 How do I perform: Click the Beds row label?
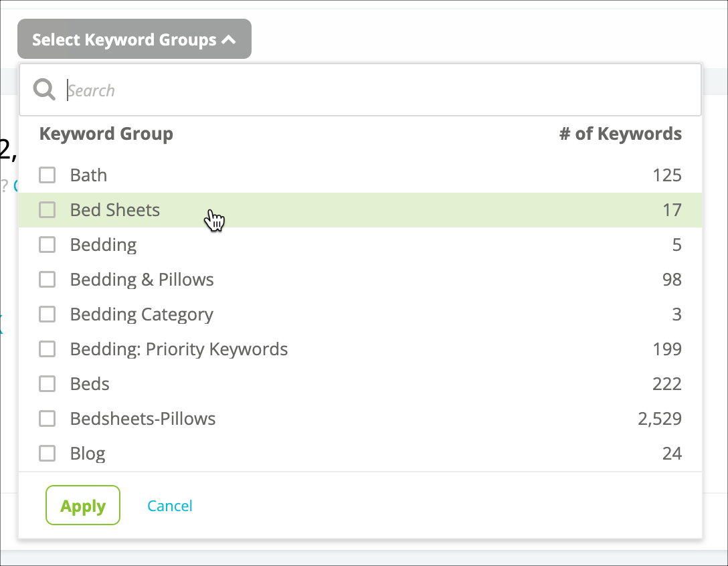click(90, 384)
